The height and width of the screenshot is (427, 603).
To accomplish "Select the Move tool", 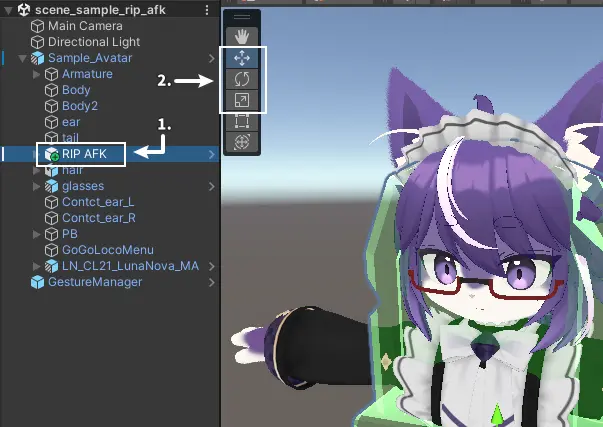I will [242, 58].
